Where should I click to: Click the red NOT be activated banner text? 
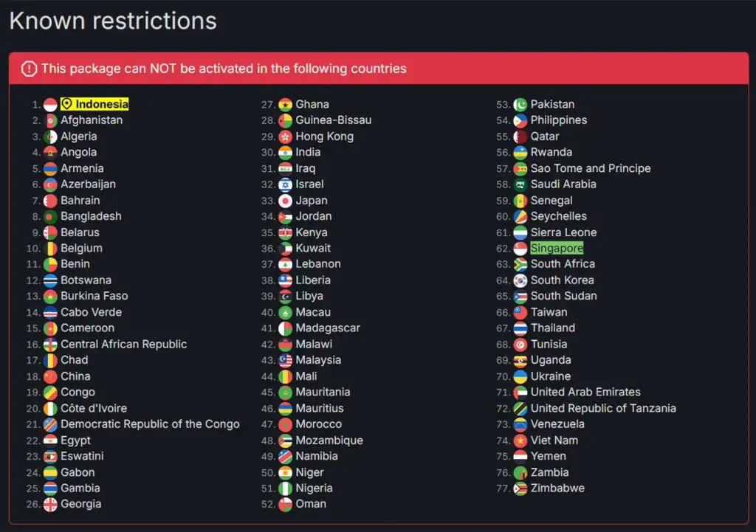[x=224, y=69]
